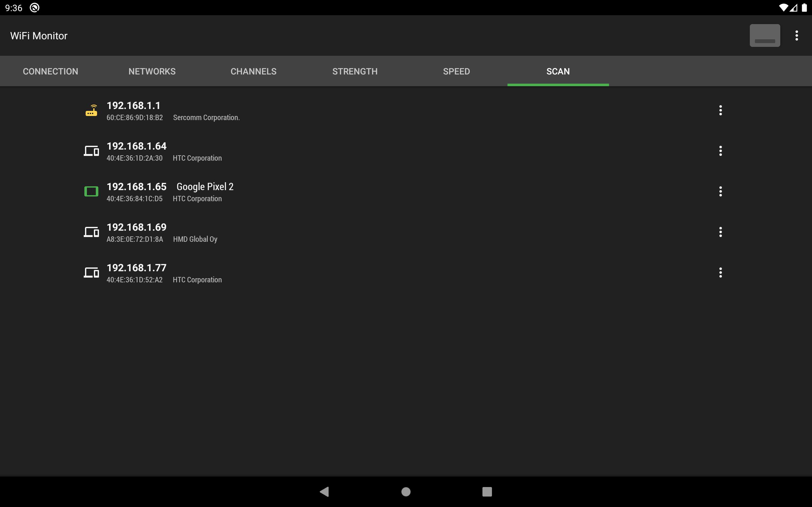This screenshot has width=812, height=507.
Task: Open the app overflow menu in the title bar
Action: (x=796, y=35)
